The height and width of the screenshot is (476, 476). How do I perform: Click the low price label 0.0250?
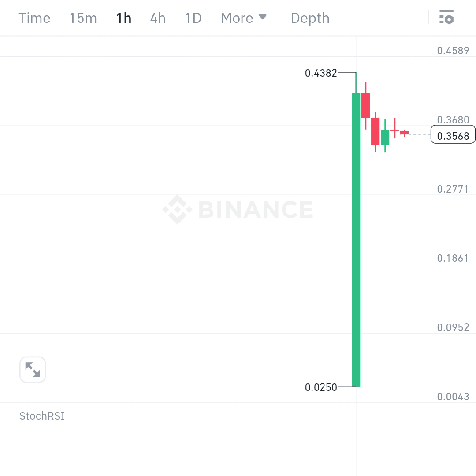click(321, 387)
